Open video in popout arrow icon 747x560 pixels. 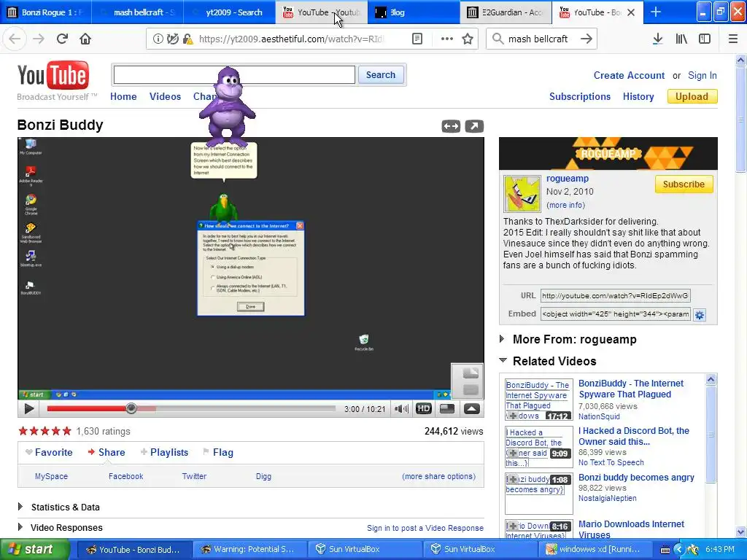(474, 126)
